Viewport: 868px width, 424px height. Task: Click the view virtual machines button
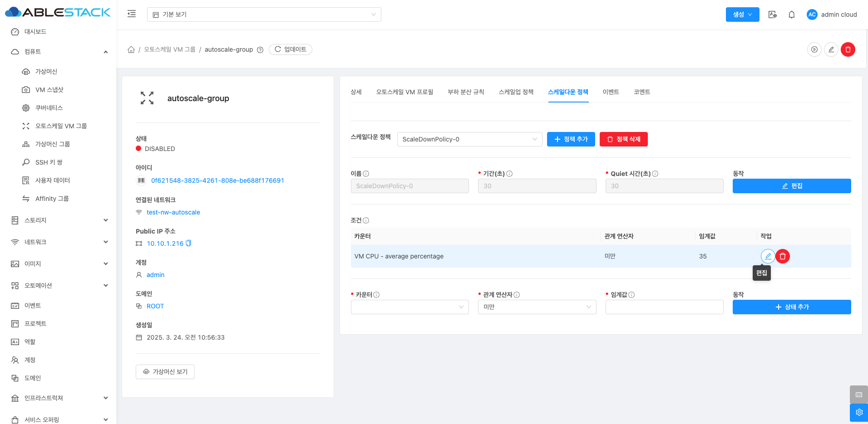point(165,372)
